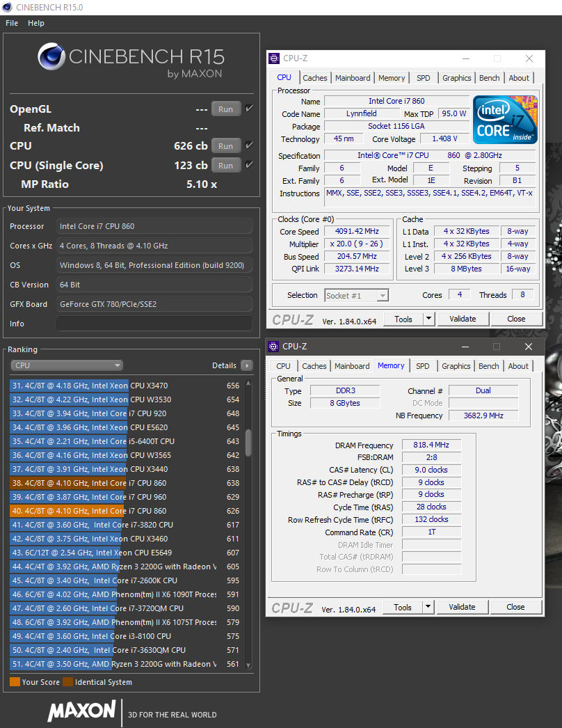Click the Cinebench logo sphere icon
This screenshot has width=562, height=728.
pyautogui.click(x=51, y=56)
